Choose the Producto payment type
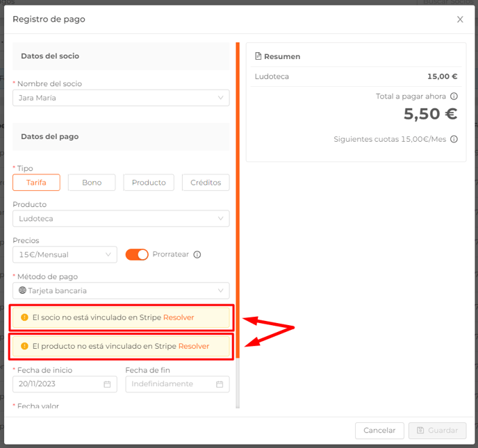 coord(149,183)
